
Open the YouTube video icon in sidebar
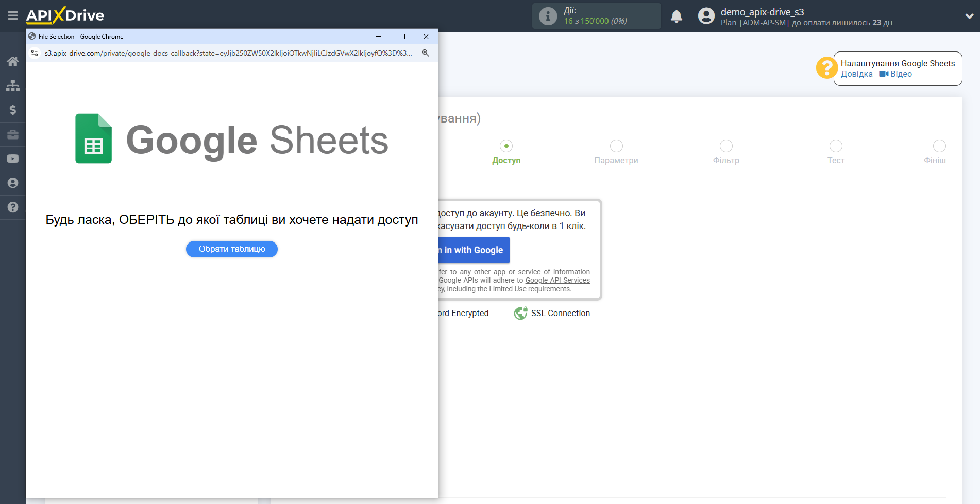[13, 159]
